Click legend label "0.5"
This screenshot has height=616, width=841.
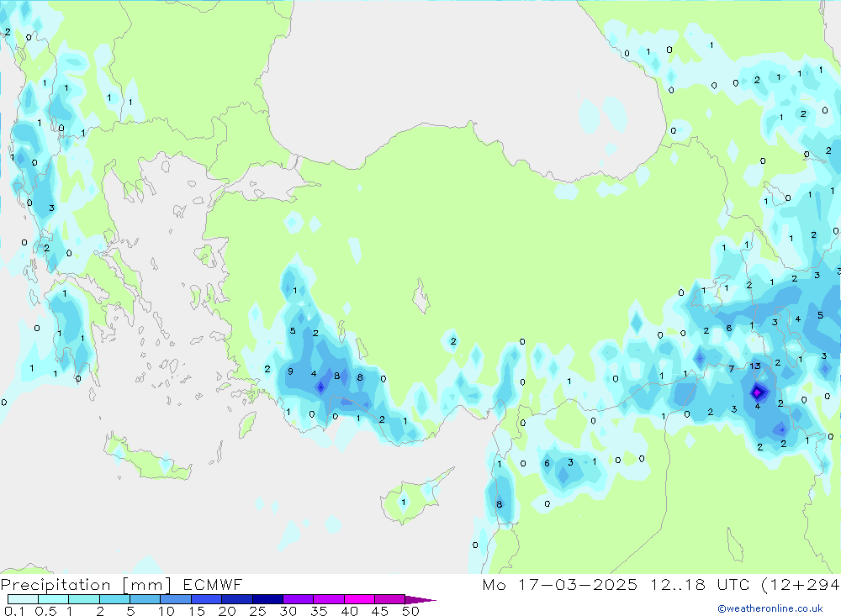[45, 611]
